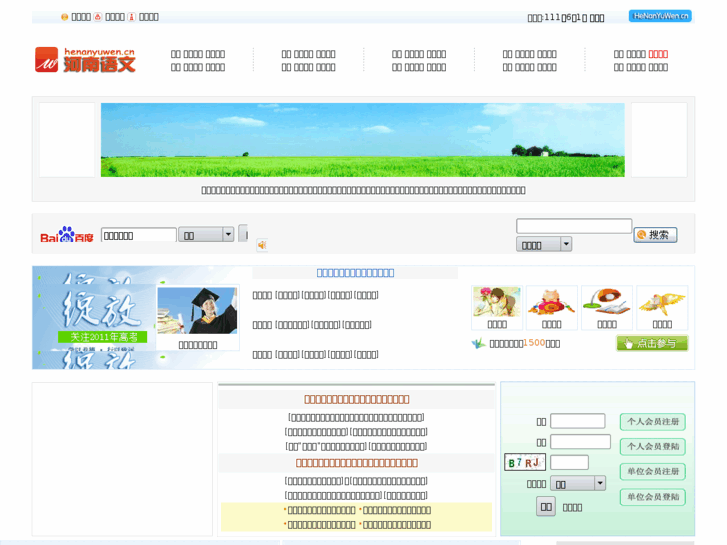
Task: Click 单位会员登陆 button
Action: click(653, 497)
